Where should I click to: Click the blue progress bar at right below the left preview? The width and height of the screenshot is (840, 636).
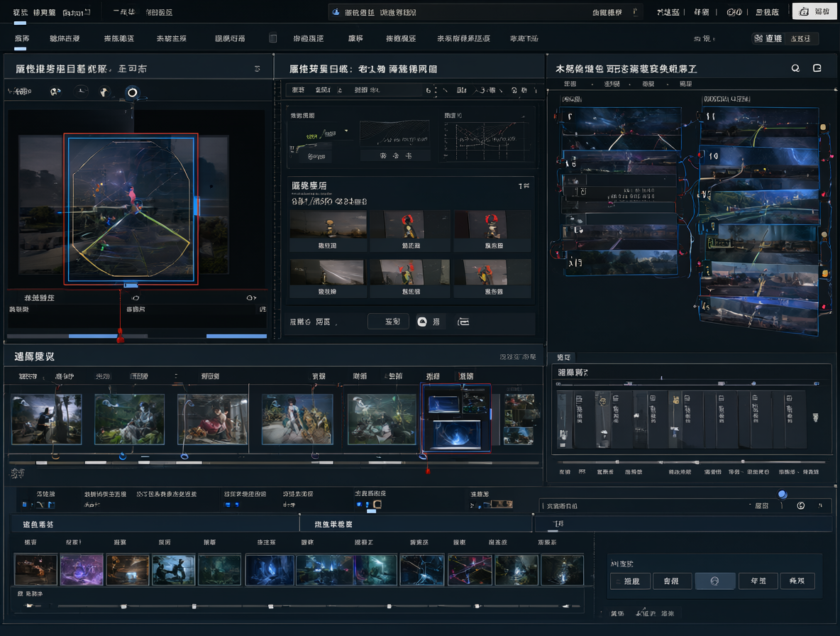236,336
